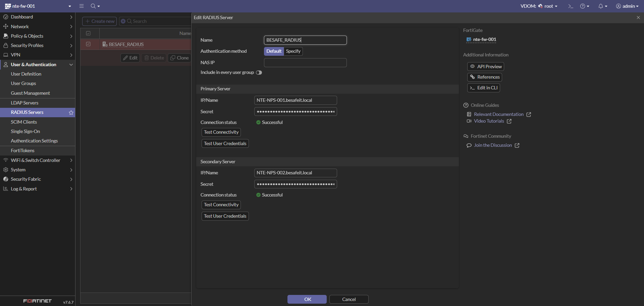Toggle Include in every user group switch

[x=259, y=73]
